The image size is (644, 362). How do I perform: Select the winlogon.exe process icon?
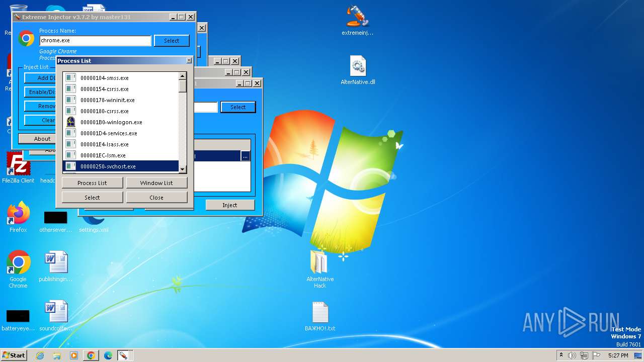(x=71, y=122)
